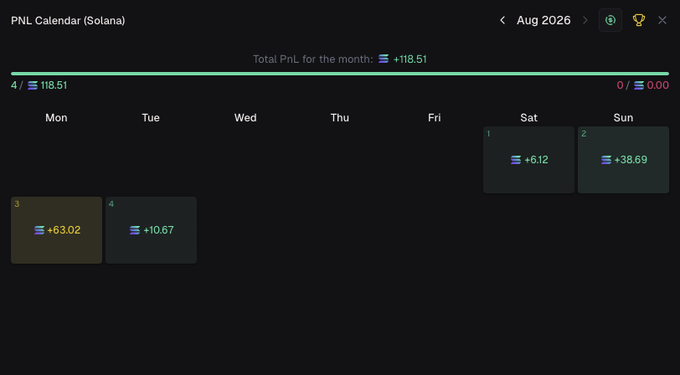Select the day 3 cell showing +63.02
The image size is (680, 375).
pyautogui.click(x=56, y=230)
